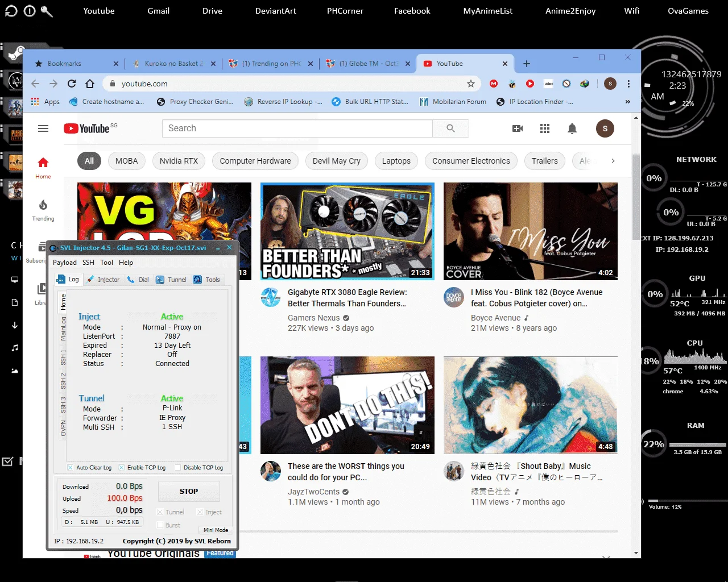This screenshot has height=582, width=728.
Task: Switch to the Tunnel tab in SVL Injector
Action: click(171, 280)
